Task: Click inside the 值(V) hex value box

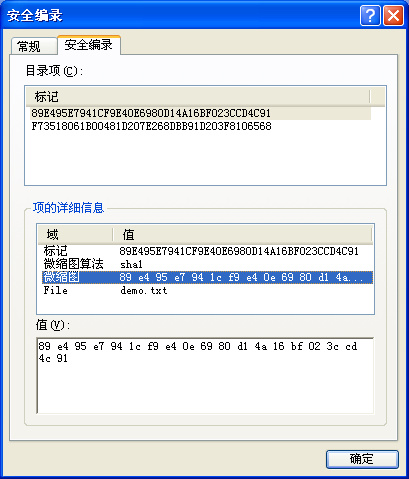Action: click(205, 376)
